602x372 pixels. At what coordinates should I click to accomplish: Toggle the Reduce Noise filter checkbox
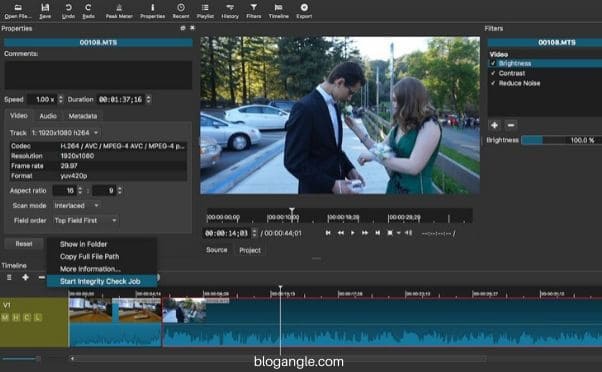493,83
